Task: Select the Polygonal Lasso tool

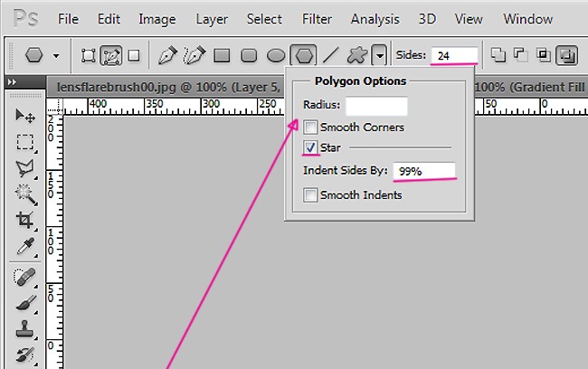Action: pos(25,168)
